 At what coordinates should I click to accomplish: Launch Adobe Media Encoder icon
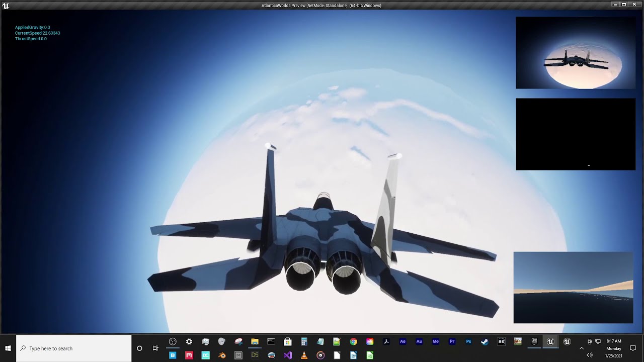(x=436, y=341)
